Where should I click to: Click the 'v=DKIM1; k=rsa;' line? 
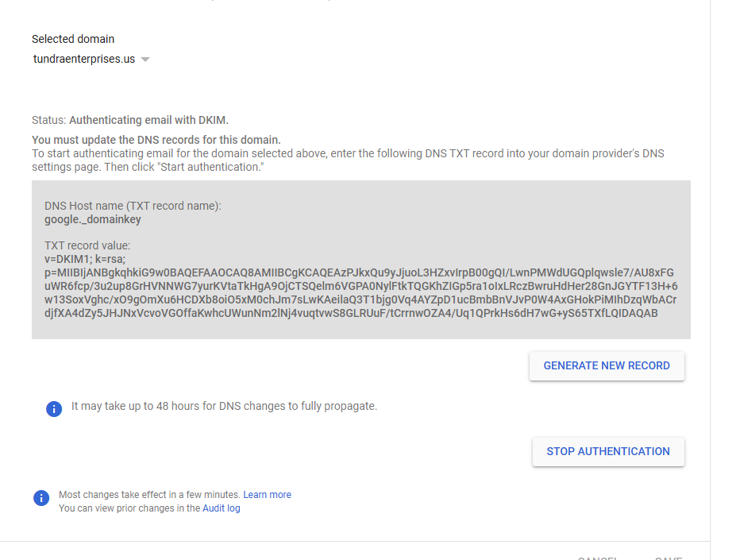[85, 259]
